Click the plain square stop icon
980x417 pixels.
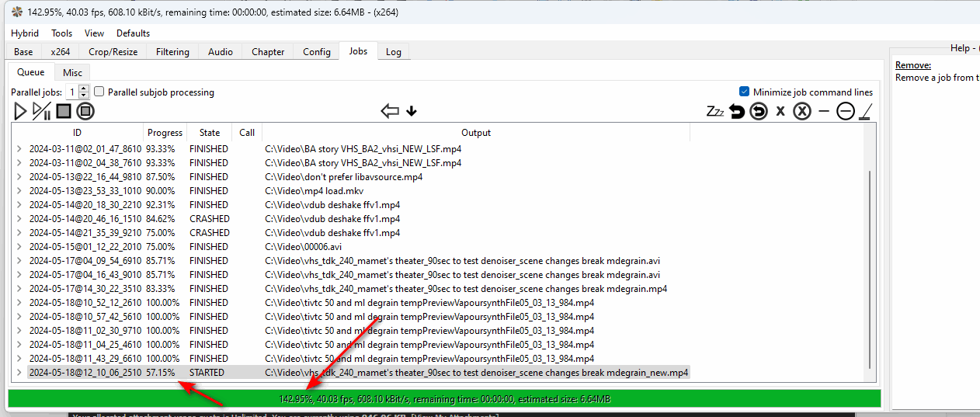coord(63,111)
